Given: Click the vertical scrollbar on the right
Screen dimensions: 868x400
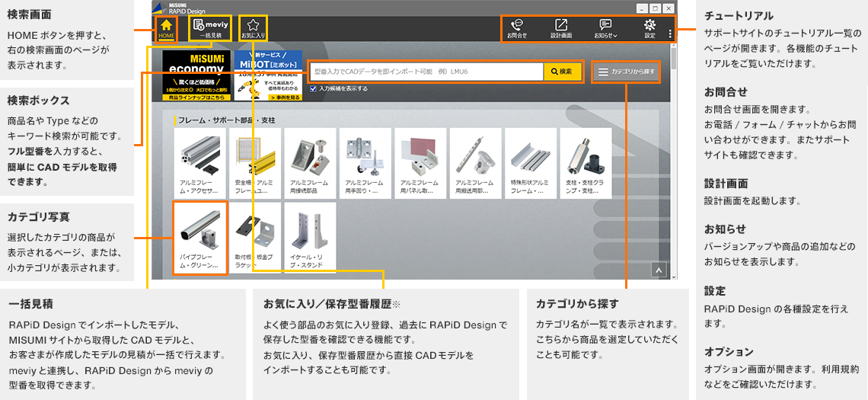Looking at the screenshot, I should coord(673,152).
